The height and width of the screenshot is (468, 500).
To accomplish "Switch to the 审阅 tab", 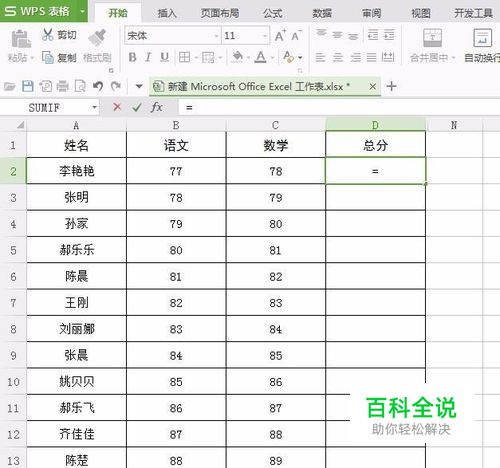I will click(371, 13).
